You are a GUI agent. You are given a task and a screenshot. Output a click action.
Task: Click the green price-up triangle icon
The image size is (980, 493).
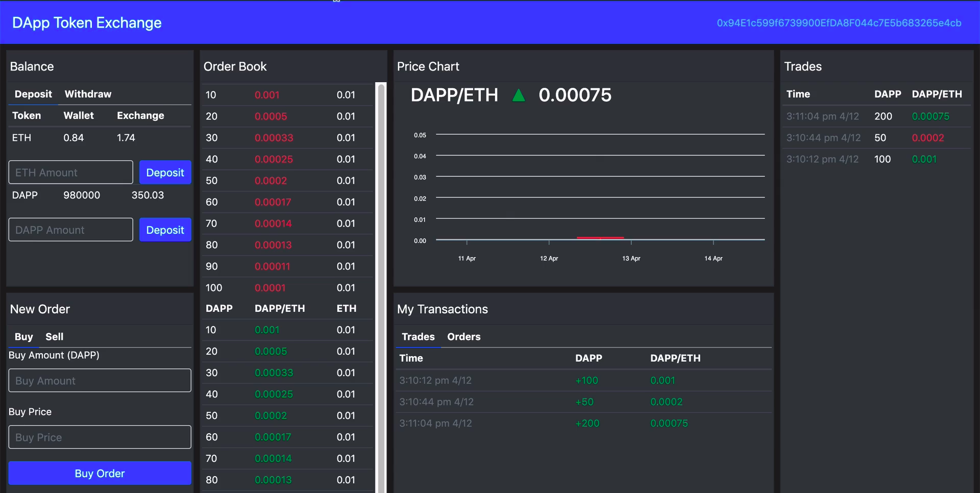pos(519,95)
